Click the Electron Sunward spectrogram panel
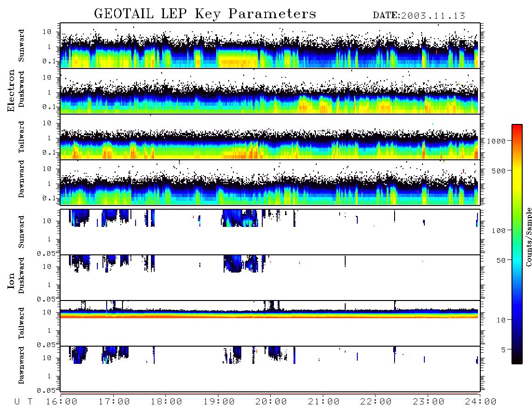Viewport: 532px width, 410px height. 270,46
